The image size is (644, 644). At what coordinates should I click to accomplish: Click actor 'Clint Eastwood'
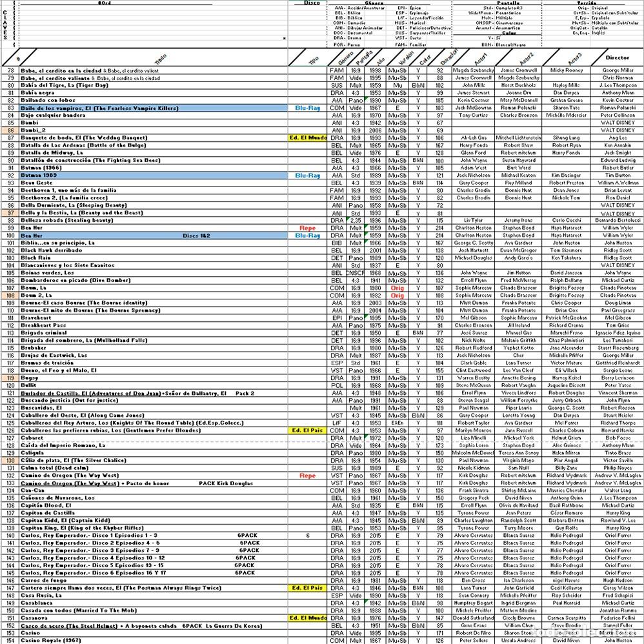click(474, 370)
